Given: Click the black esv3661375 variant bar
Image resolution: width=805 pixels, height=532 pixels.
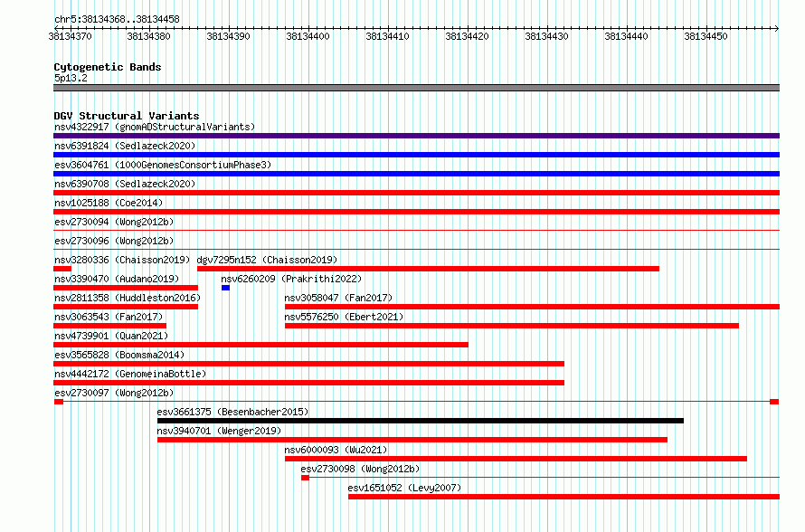Looking at the screenshot, I should point(421,421).
